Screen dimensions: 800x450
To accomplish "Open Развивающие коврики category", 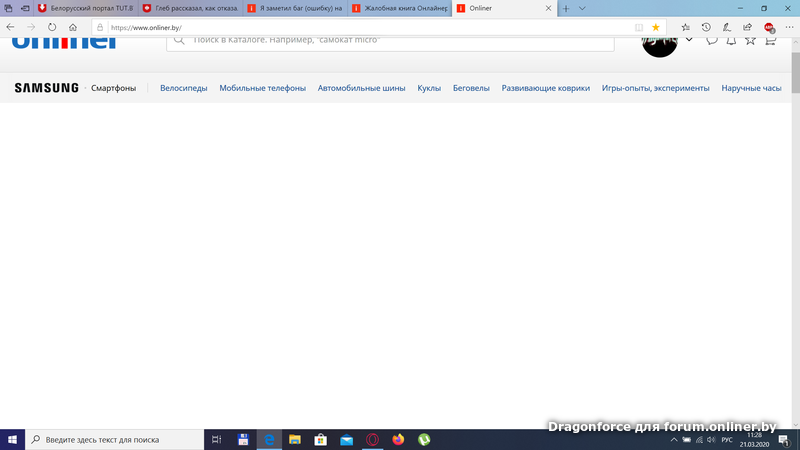I will click(x=545, y=88).
